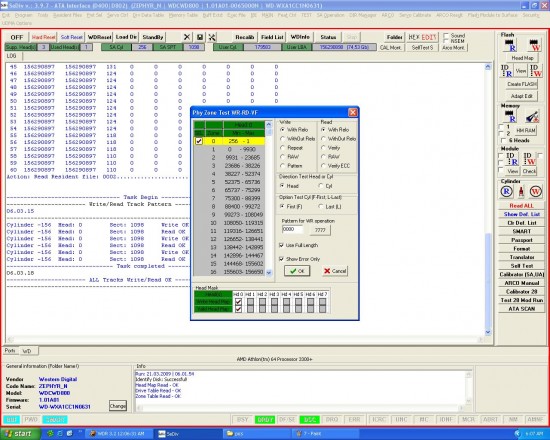
Task: Click the Module ID write icon
Action: pos(529,158)
